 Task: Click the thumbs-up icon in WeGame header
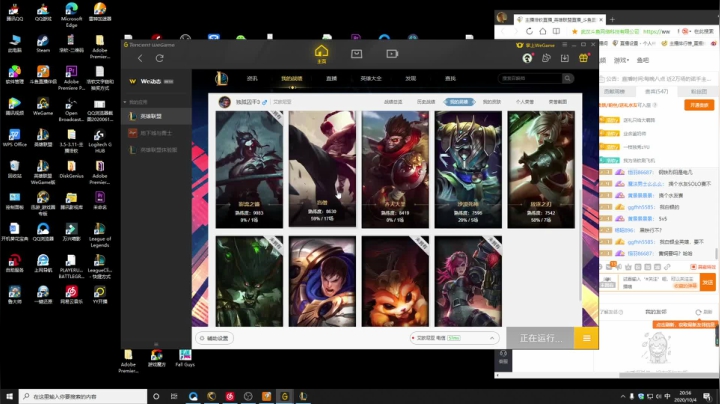[x=546, y=58]
